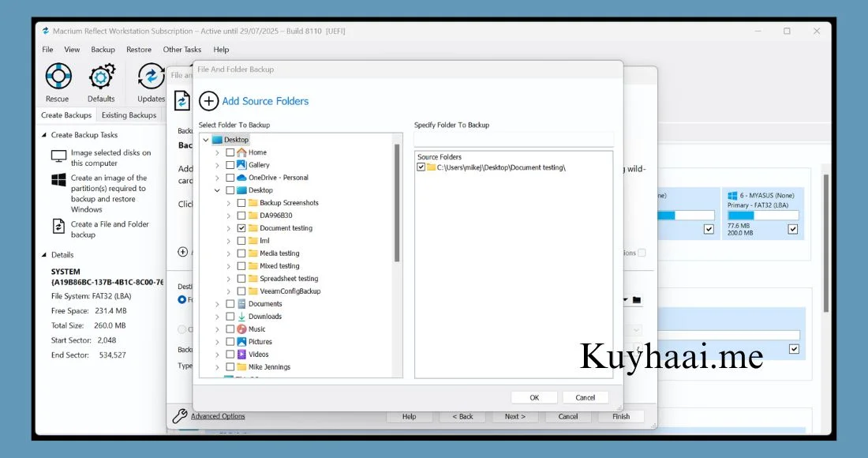
Task: Expand the Backup Screenshots folder
Action: pyautogui.click(x=228, y=203)
